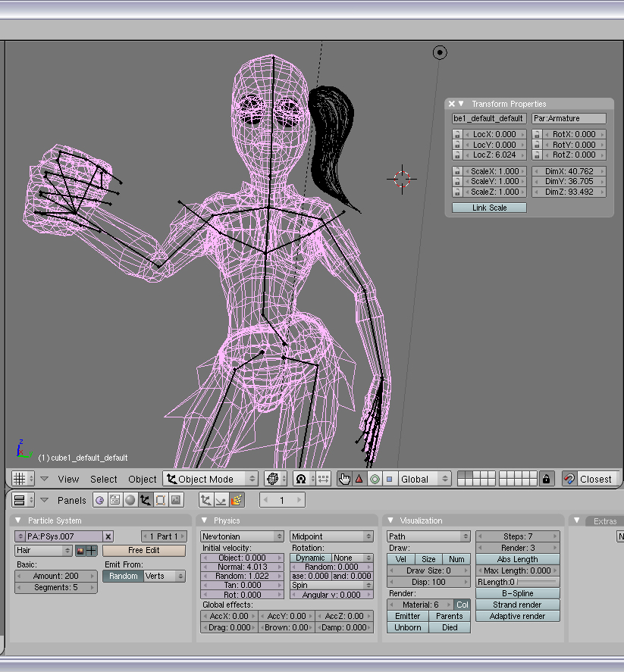This screenshot has height=672, width=624.
Task: Open the Select menu
Action: point(103,479)
